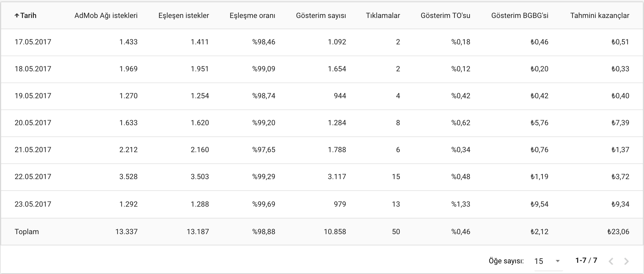Click the 1-7 / 7 pagination indicator

tap(586, 260)
